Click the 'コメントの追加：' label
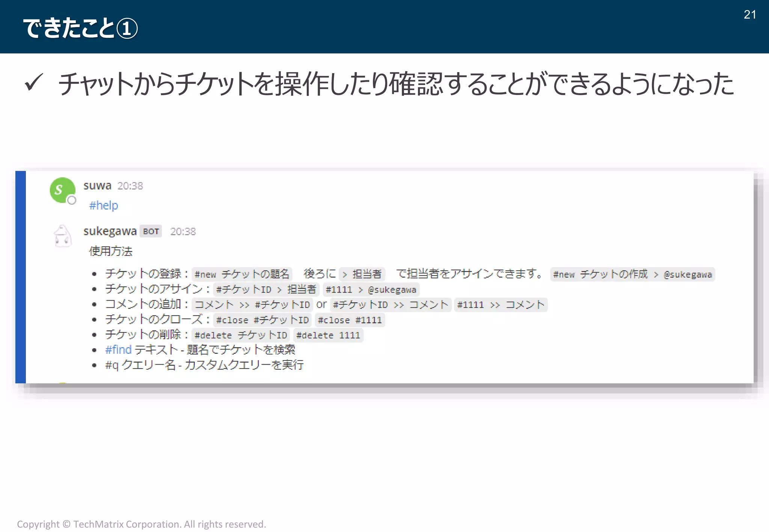769x532 pixels. pyautogui.click(x=147, y=304)
